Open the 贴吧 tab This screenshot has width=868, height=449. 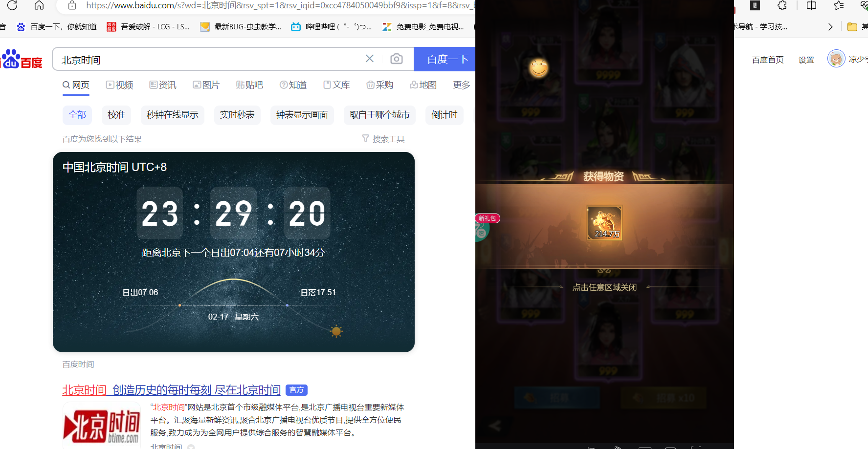249,85
